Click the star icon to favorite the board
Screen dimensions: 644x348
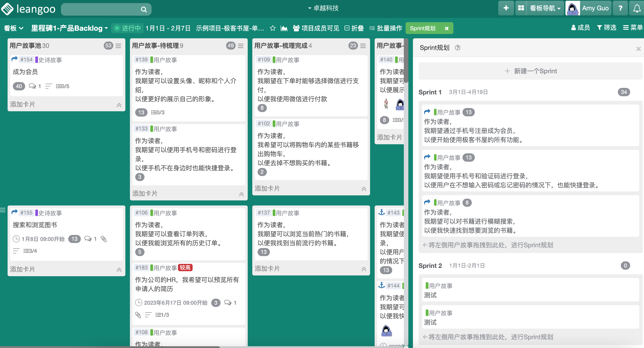272,28
